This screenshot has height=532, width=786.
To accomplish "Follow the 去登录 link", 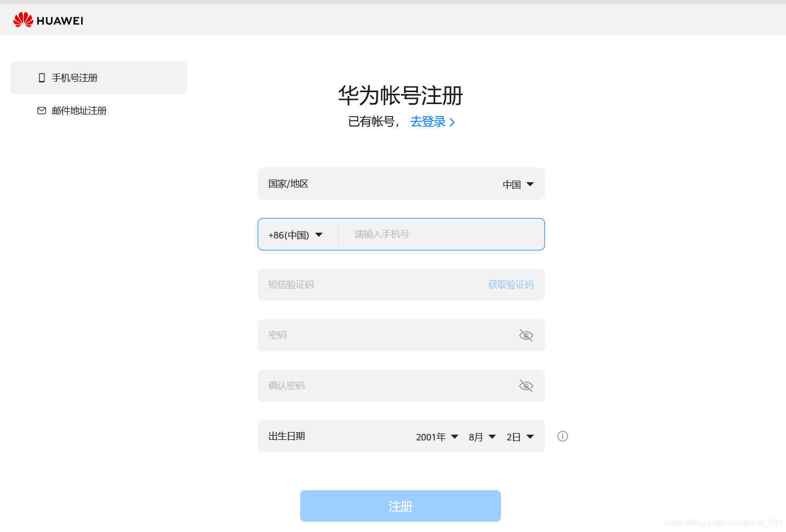I will coord(433,122).
